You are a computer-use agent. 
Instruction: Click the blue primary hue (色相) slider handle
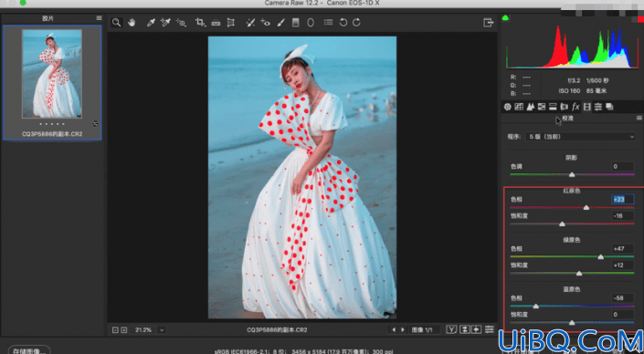tap(535, 306)
